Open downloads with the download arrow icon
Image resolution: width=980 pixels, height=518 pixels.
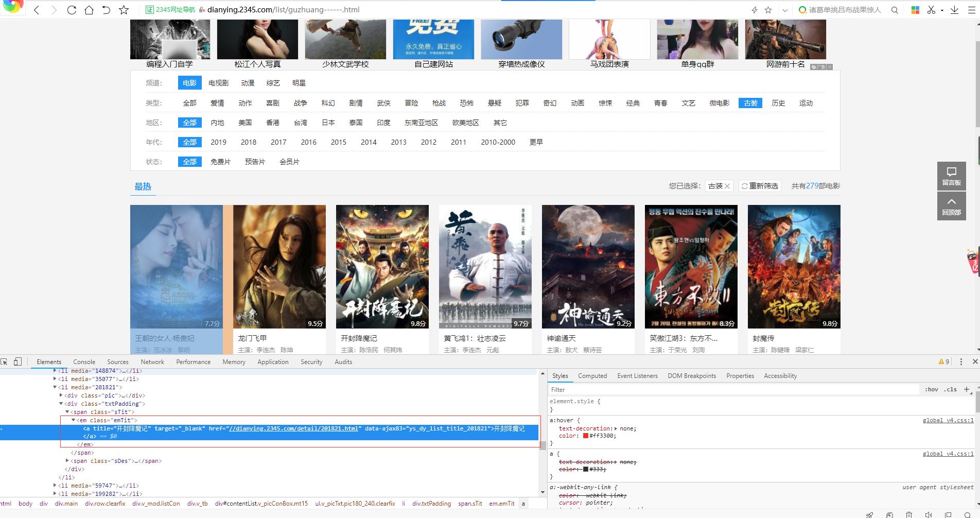(954, 10)
